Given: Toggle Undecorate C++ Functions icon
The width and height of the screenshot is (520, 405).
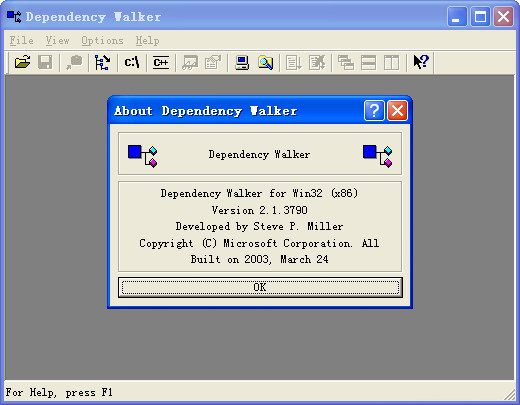Looking at the screenshot, I should point(161,62).
